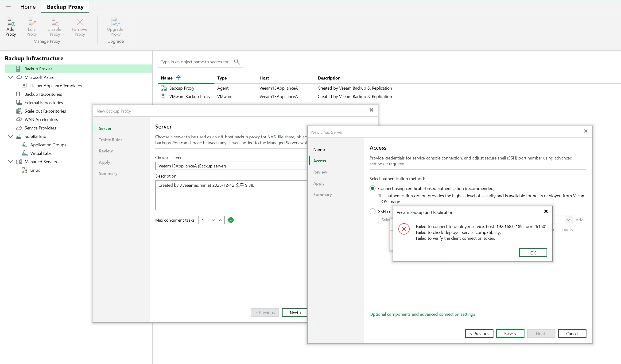621x364 pixels.
Task: Select Virtual Labs under SureBackup
Action: (x=41, y=153)
